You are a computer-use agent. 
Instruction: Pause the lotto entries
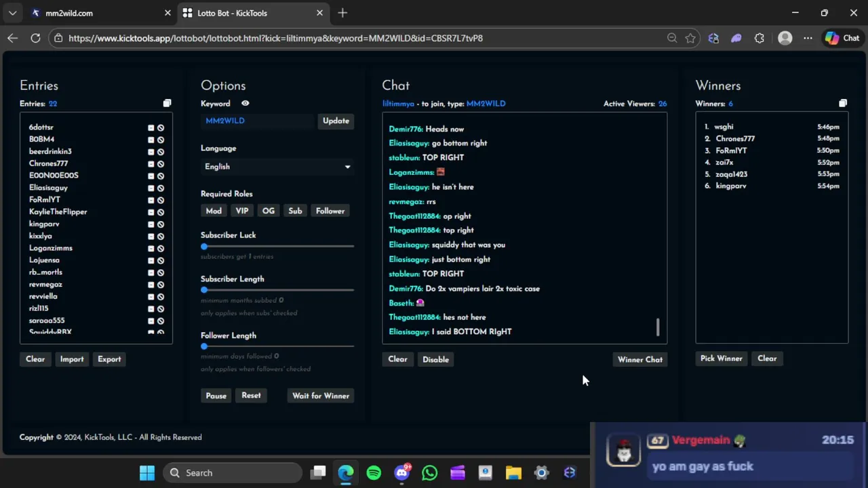coord(216,396)
